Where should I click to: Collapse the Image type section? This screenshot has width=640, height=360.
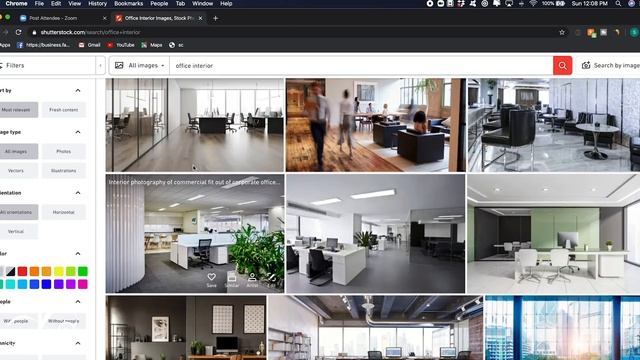click(78, 132)
